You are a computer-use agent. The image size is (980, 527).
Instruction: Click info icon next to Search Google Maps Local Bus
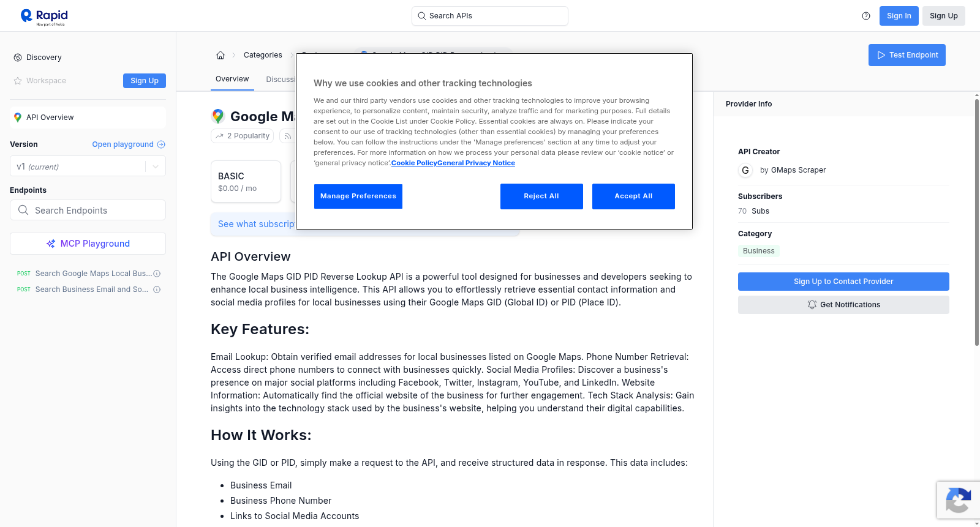pyautogui.click(x=157, y=274)
